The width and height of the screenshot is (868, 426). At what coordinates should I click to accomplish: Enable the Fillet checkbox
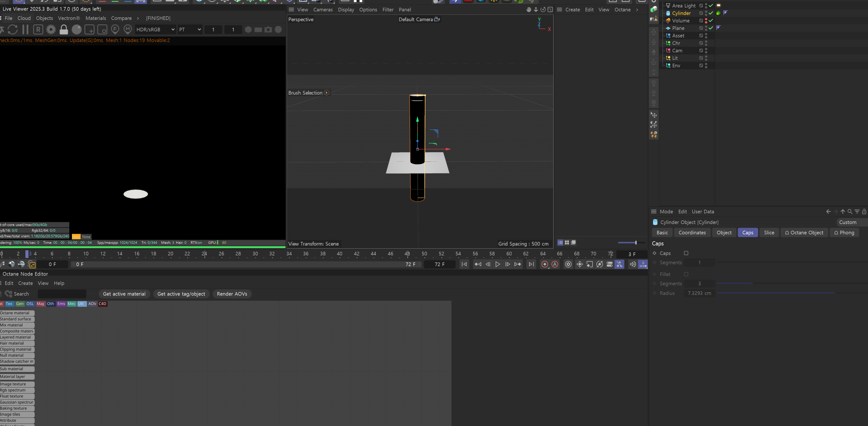coord(686,274)
